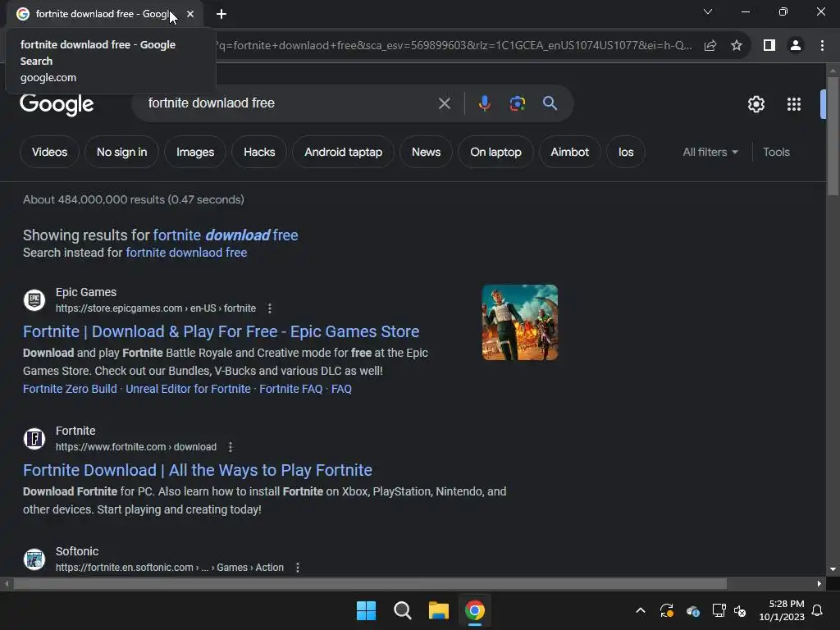Show hidden system tray icons

[x=640, y=610]
